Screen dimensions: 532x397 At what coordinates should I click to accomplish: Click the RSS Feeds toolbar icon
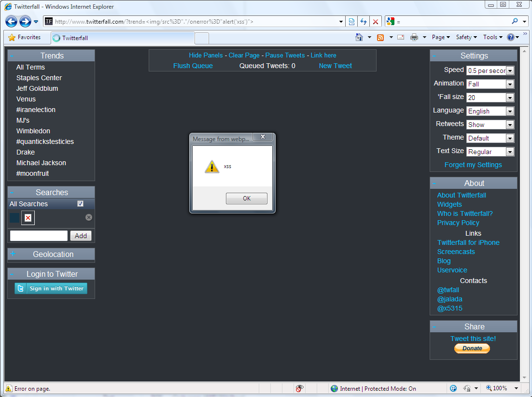click(x=380, y=37)
